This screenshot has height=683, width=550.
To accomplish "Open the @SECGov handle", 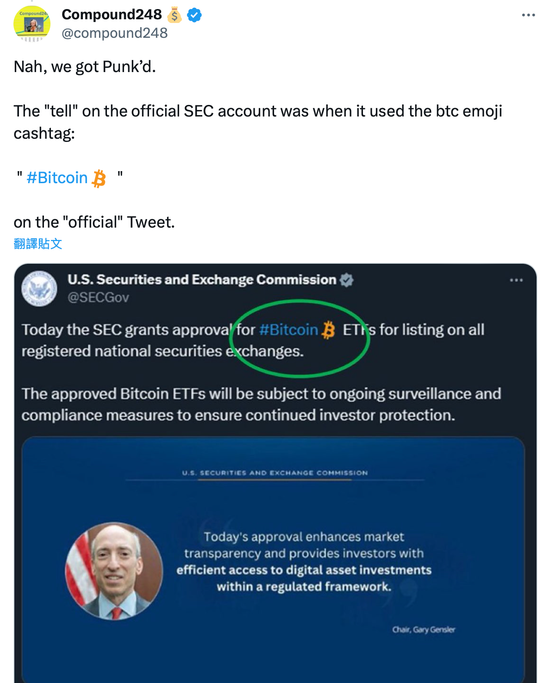I will click(x=98, y=298).
